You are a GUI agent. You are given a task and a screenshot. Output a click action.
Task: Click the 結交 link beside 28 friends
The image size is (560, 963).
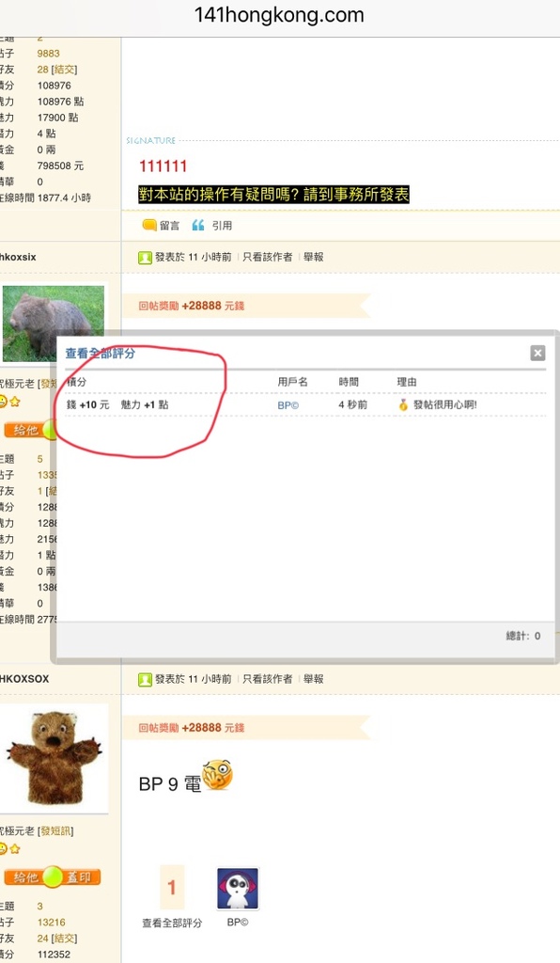click(x=64, y=70)
